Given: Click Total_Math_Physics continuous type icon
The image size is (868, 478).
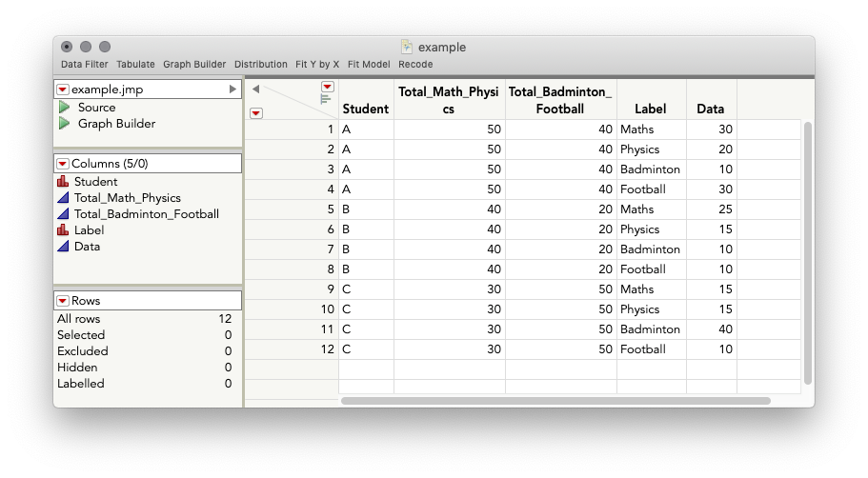Looking at the screenshot, I should pyautogui.click(x=64, y=198).
